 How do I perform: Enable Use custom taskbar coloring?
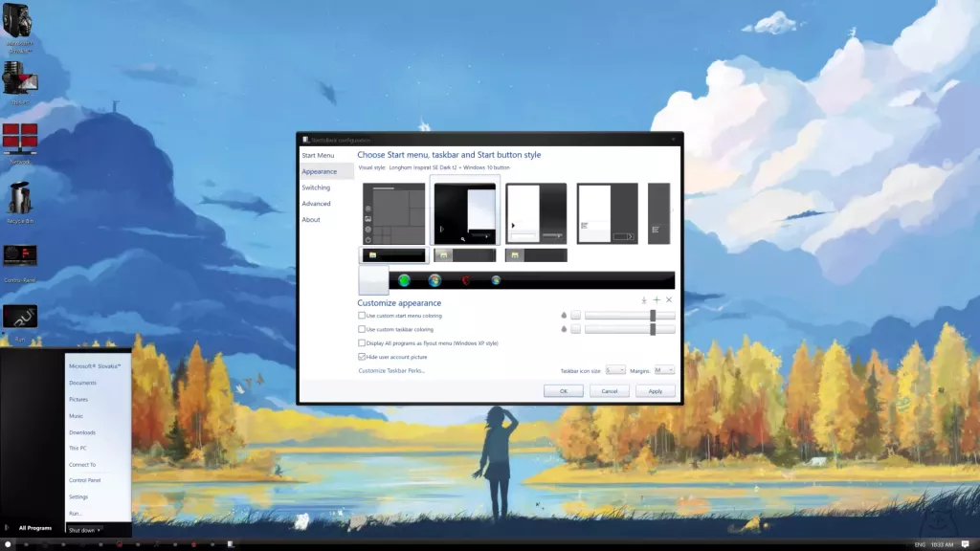point(362,329)
